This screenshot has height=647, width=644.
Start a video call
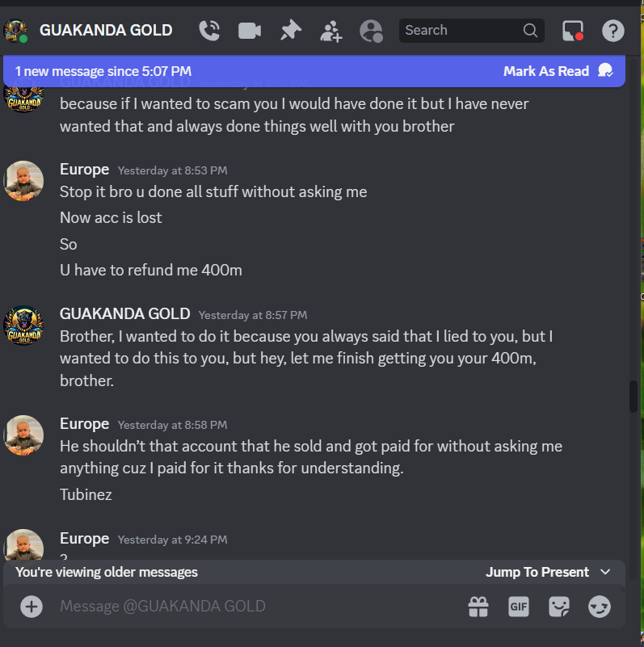pyautogui.click(x=250, y=31)
